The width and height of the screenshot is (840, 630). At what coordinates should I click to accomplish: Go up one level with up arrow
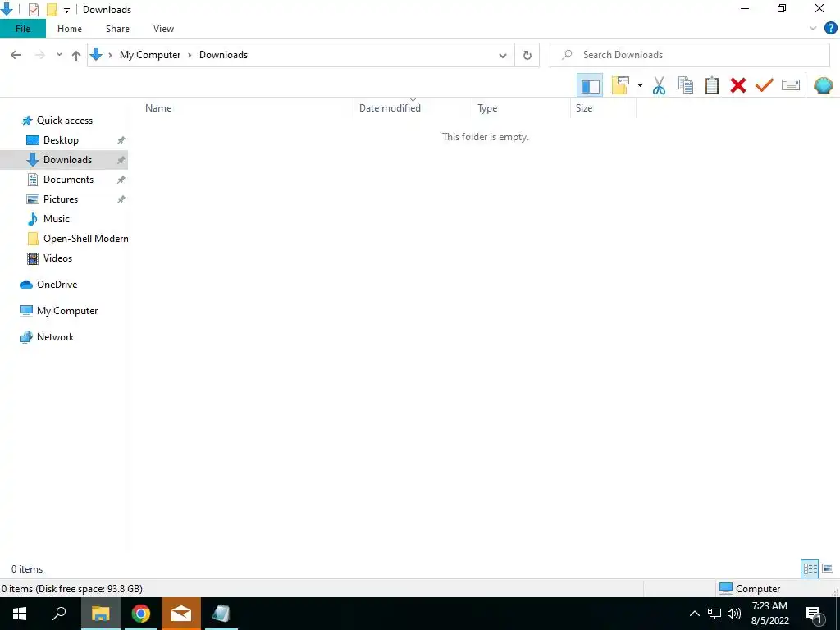click(x=76, y=55)
